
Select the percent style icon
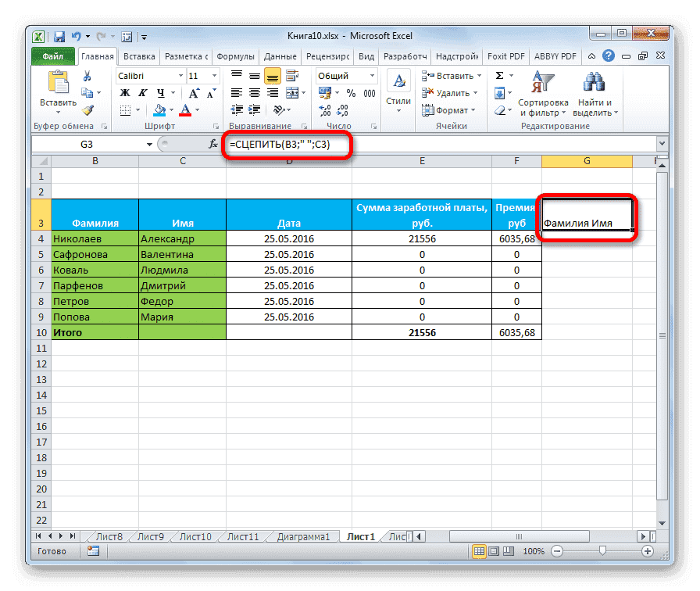tap(349, 92)
